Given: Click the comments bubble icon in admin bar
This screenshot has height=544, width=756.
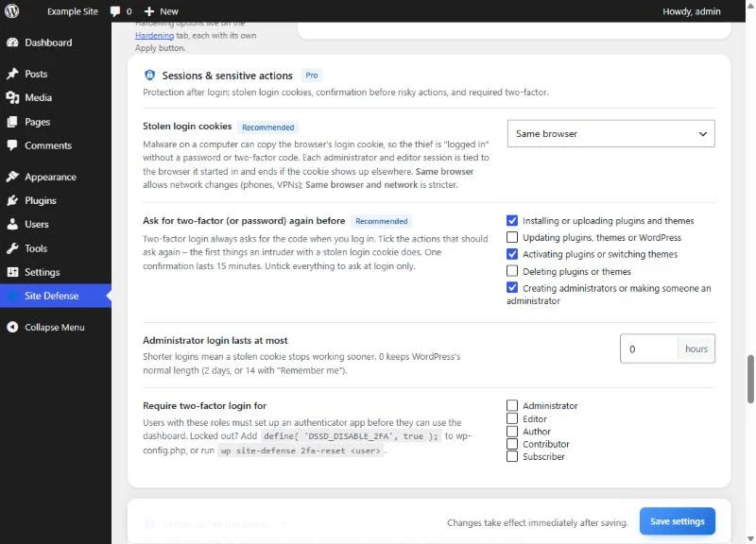Looking at the screenshot, I should pos(114,11).
